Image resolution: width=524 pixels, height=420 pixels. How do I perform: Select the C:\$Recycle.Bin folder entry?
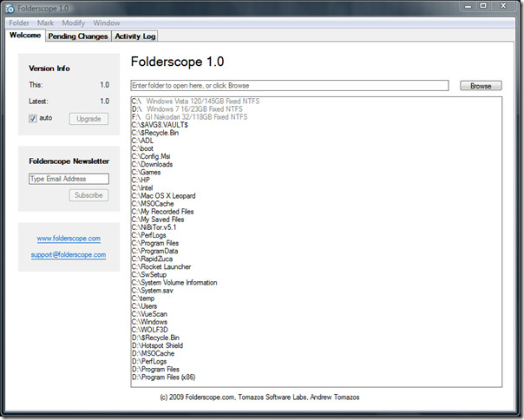coord(155,133)
